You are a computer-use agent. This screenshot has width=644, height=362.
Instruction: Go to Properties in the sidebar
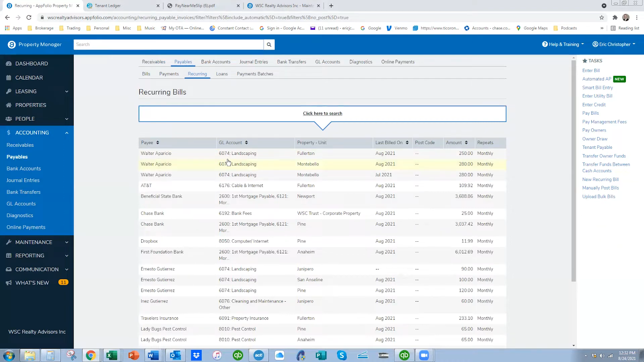(x=31, y=105)
